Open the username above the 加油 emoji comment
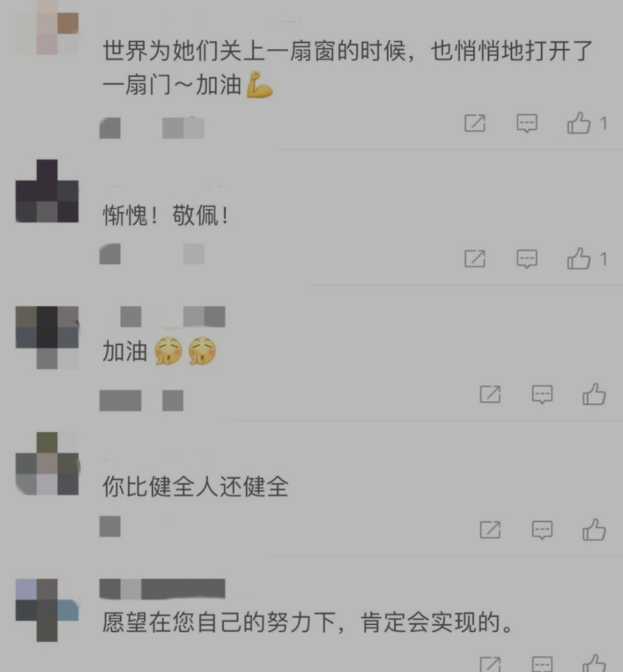This screenshot has width=623, height=672. (173, 316)
